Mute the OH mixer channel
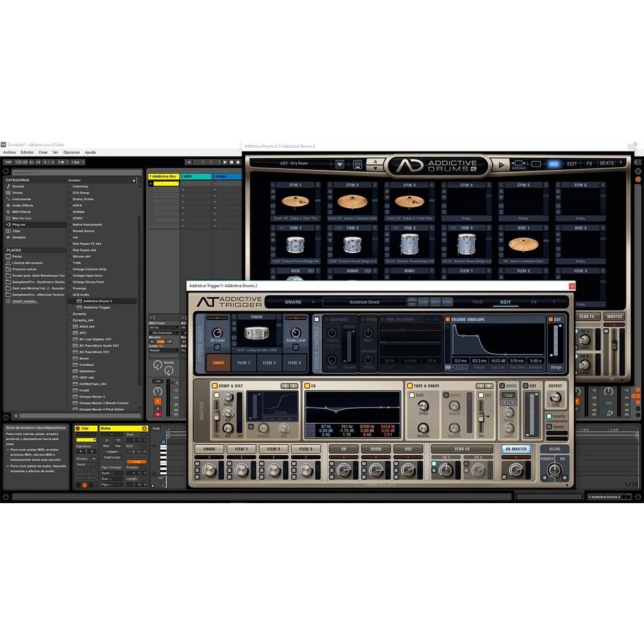 pos(331,464)
